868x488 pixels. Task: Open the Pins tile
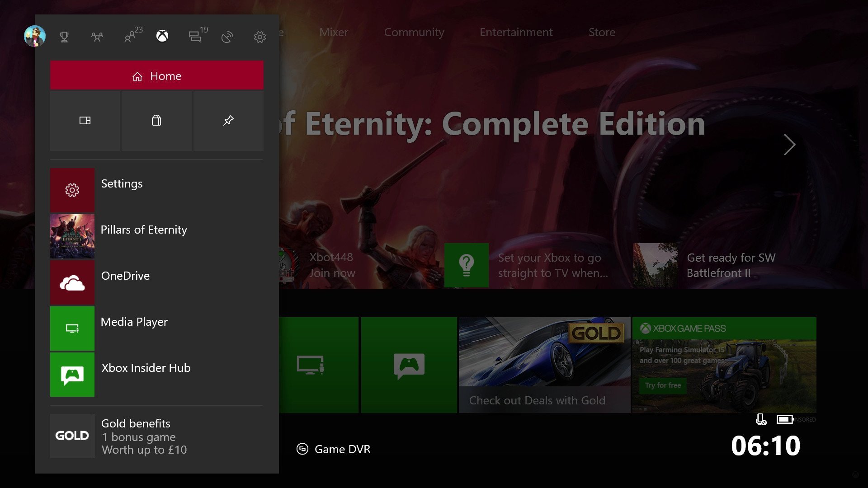point(228,121)
